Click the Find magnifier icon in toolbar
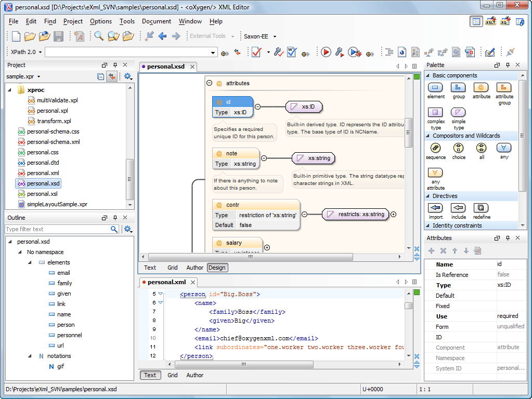Image resolution: width=532 pixels, height=399 pixels. click(99, 36)
